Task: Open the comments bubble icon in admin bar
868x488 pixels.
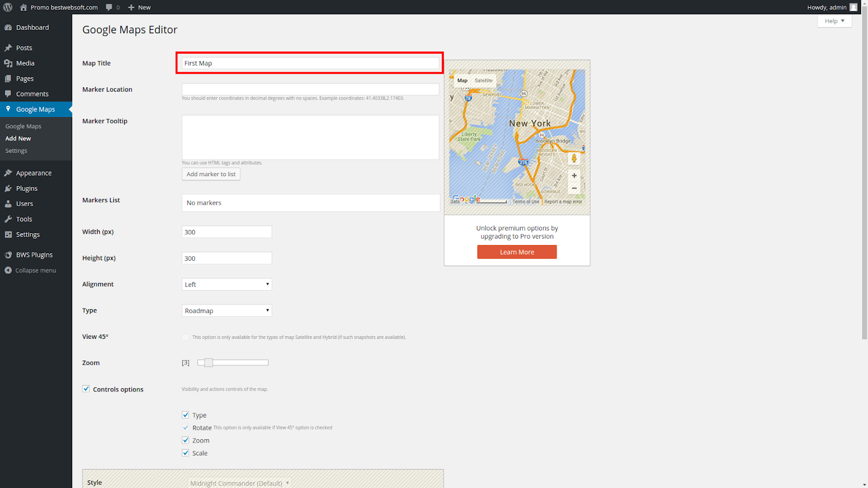Action: tap(109, 7)
